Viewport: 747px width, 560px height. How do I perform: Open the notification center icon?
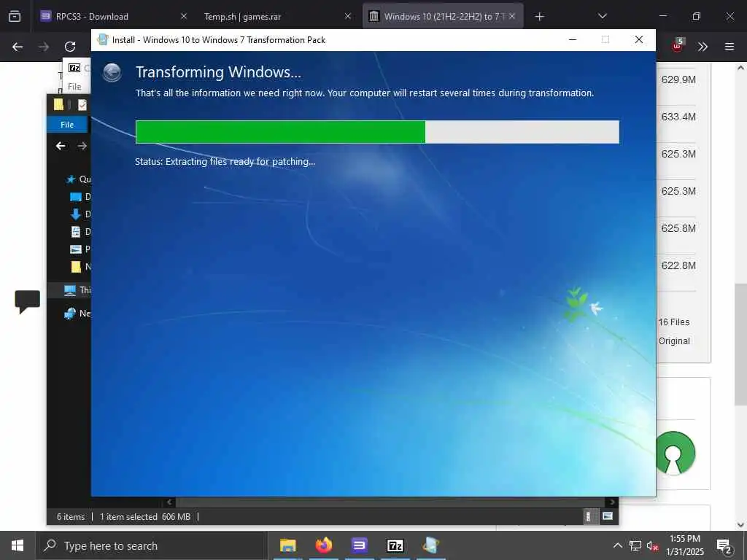coord(724,545)
